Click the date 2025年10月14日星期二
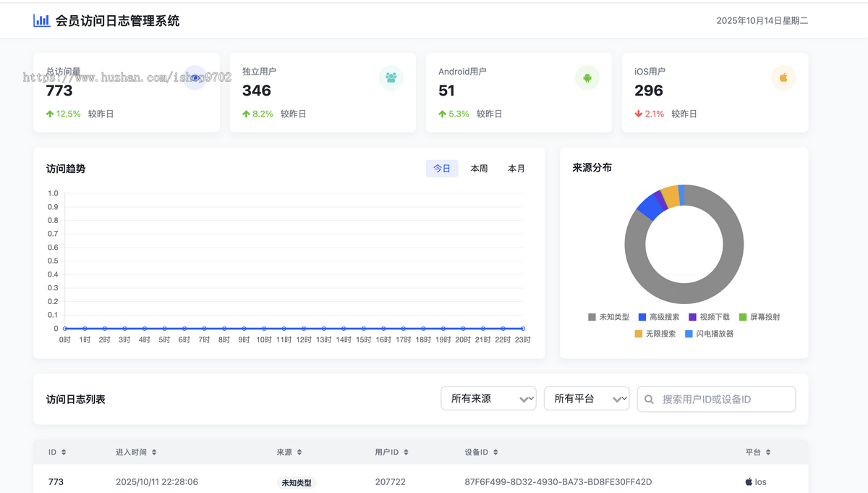 pyautogui.click(x=762, y=21)
